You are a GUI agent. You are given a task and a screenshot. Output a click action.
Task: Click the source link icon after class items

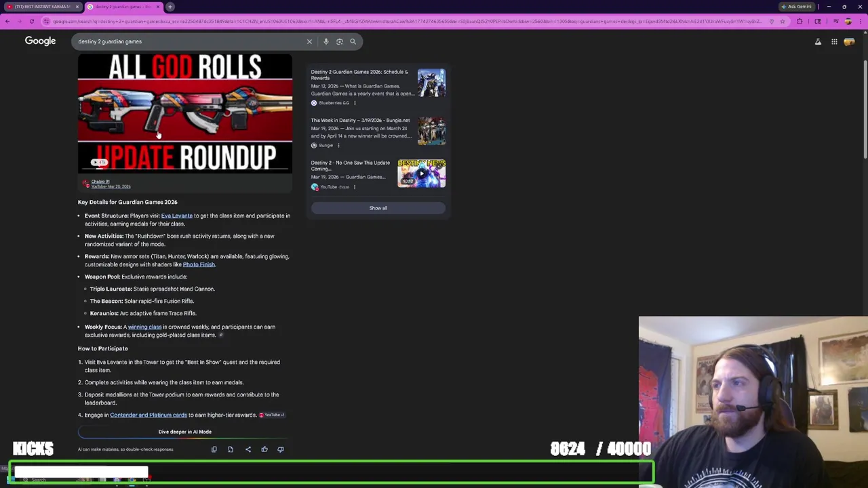tap(220, 335)
